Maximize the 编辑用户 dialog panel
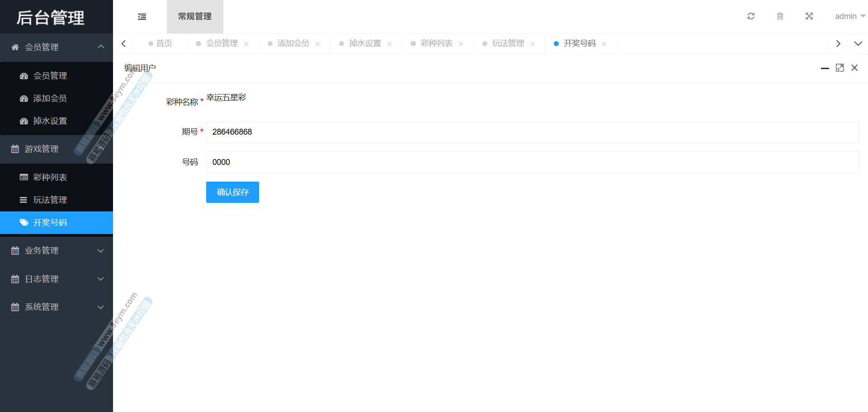The height and width of the screenshot is (412, 868). (840, 68)
